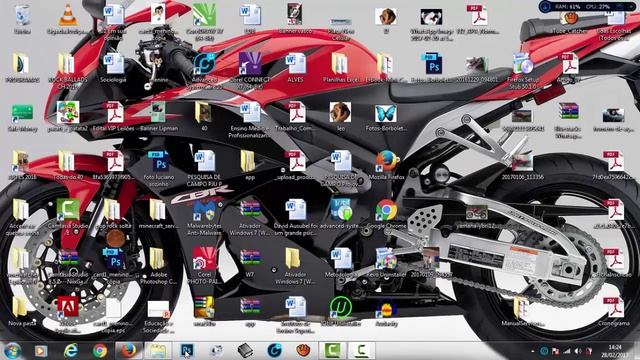Open the volume control in system tray
This screenshot has height=360, width=640.
(x=578, y=351)
